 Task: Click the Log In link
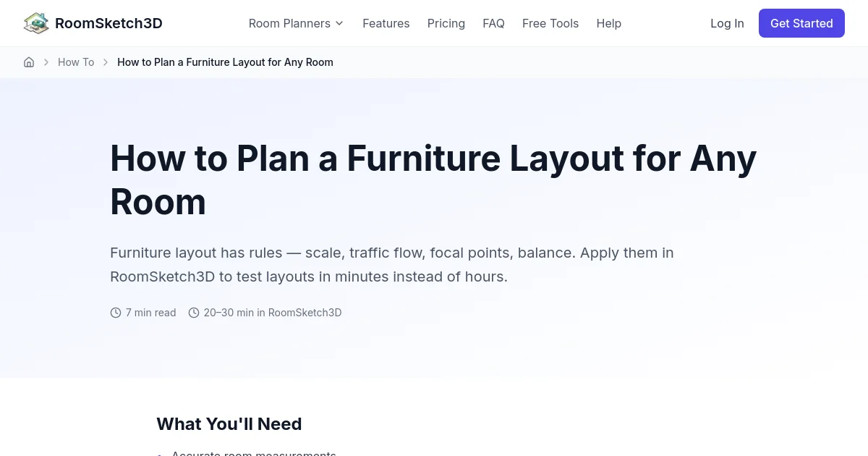click(x=727, y=23)
